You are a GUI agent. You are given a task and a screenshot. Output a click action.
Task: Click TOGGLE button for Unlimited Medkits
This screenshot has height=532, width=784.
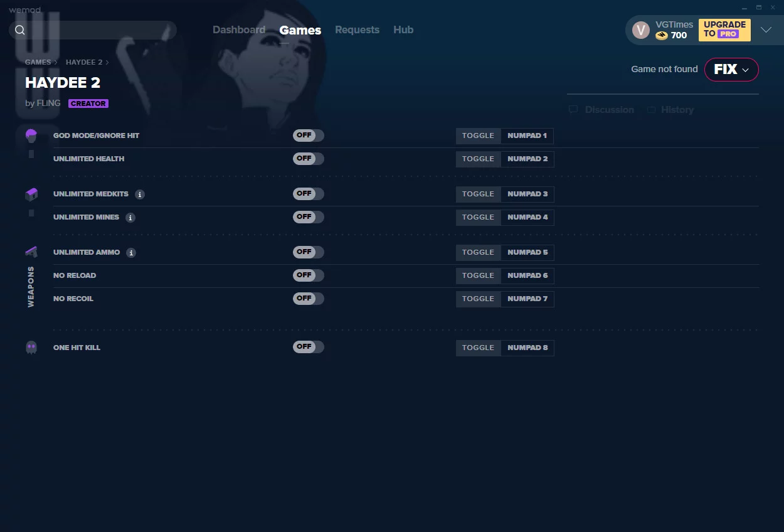coord(479,194)
